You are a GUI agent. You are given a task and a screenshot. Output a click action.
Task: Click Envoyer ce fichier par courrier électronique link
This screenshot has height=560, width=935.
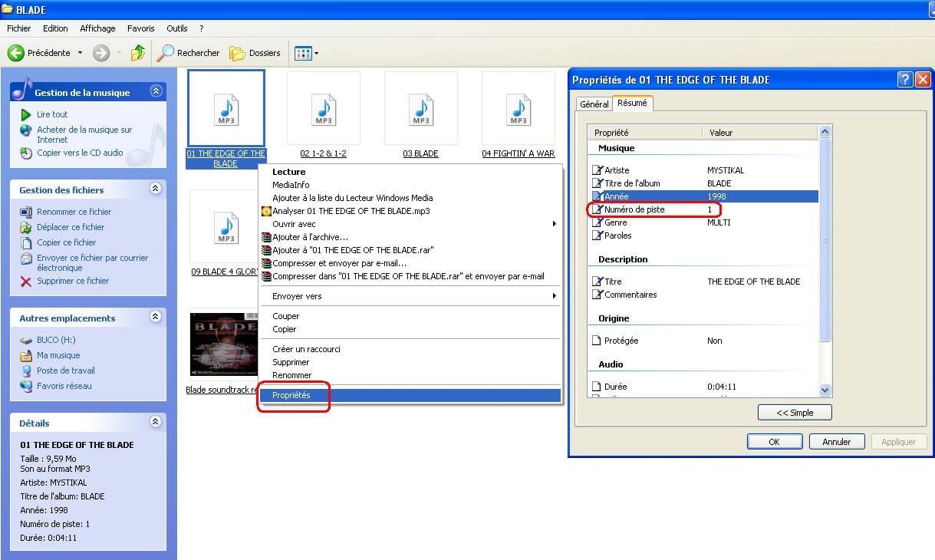click(93, 263)
